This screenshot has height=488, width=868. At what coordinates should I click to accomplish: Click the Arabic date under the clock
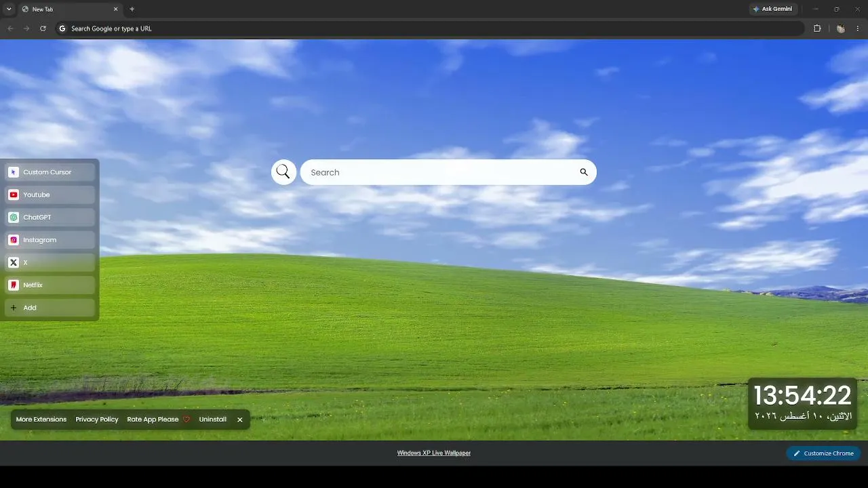point(804,415)
